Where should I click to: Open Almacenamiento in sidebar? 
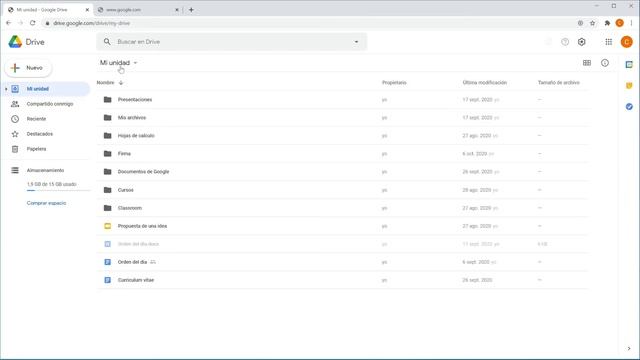pos(45,170)
